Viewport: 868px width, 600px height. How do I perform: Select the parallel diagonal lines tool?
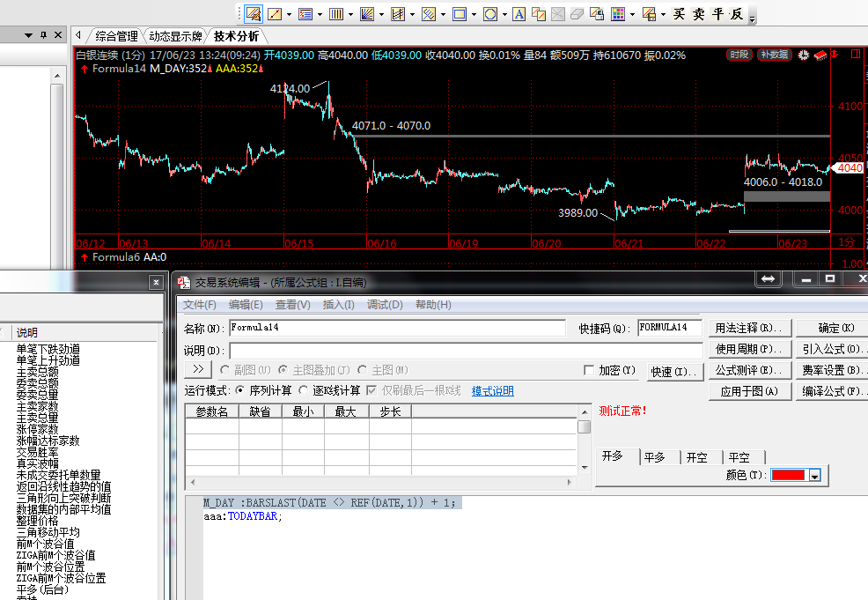pos(429,14)
